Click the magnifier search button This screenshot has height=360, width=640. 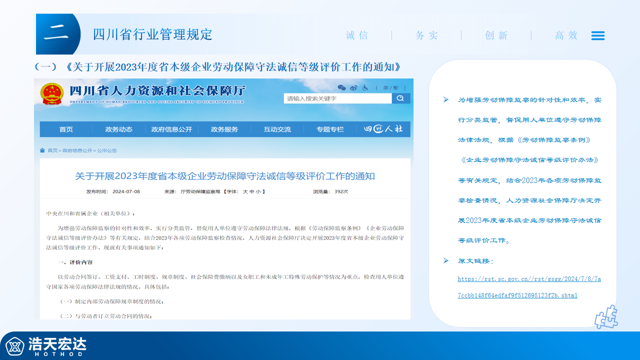(x=401, y=98)
